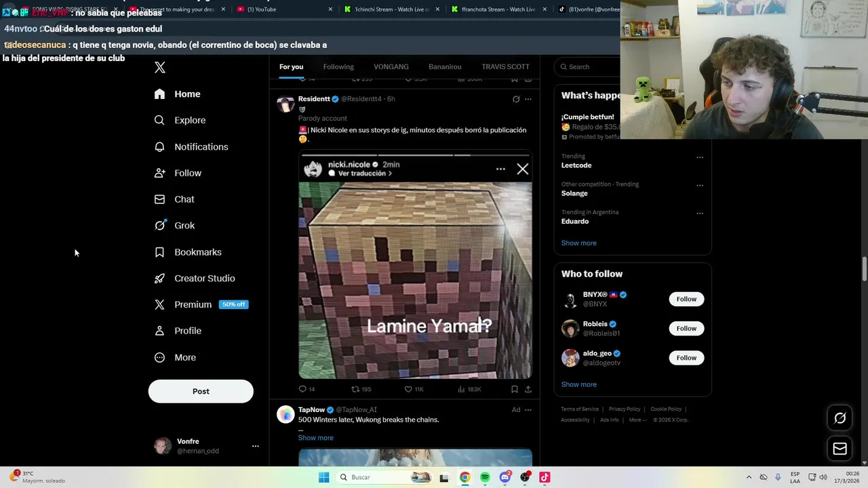Click Show more on the TapNow post
Image resolution: width=868 pixels, height=488 pixels.
(315, 438)
